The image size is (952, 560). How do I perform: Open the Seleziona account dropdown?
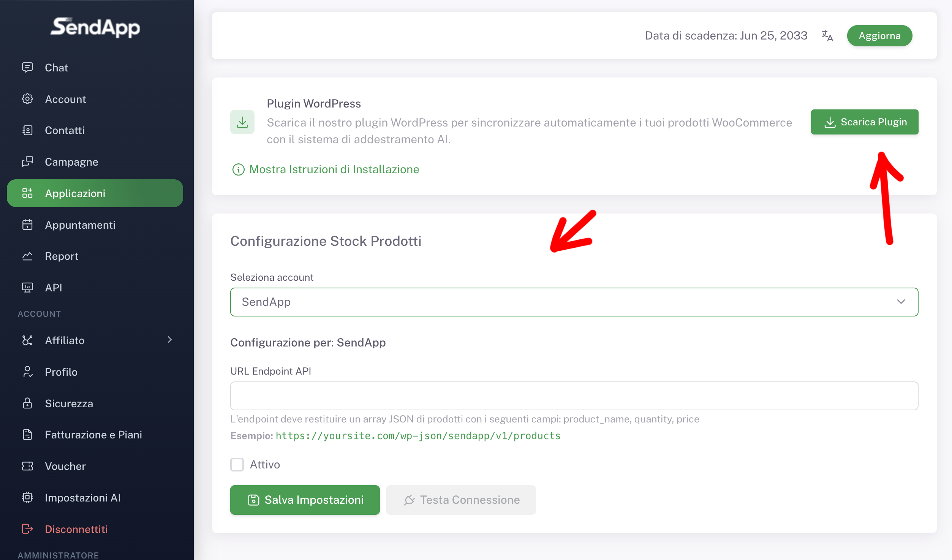pos(574,302)
